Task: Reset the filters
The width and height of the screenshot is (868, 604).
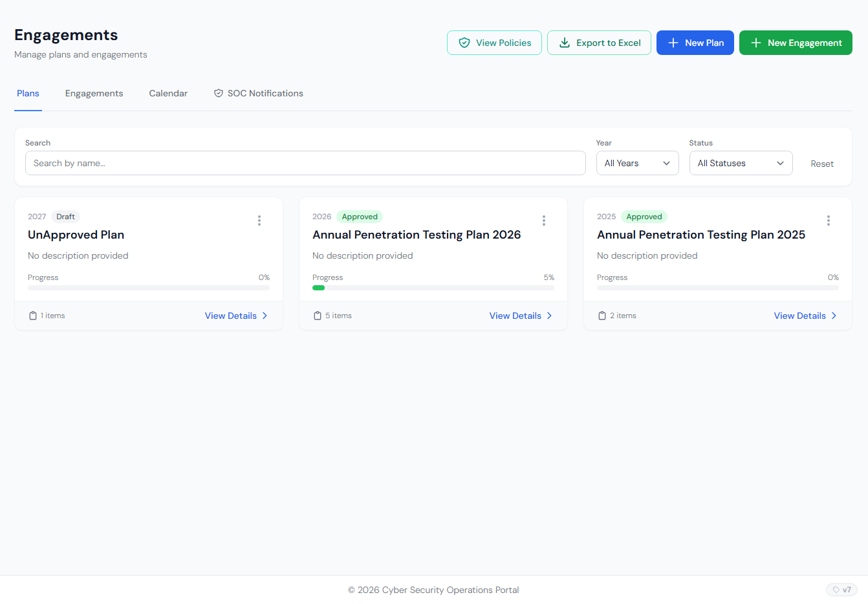Action: click(822, 164)
